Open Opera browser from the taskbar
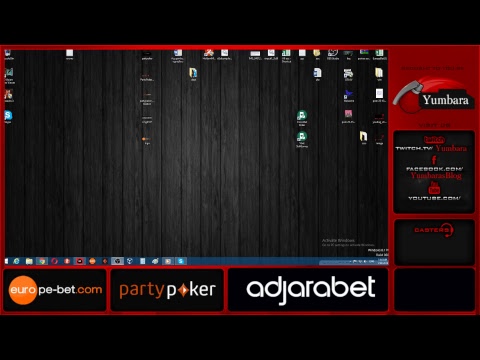Screen dimensions: 480x360 (55, 261)
